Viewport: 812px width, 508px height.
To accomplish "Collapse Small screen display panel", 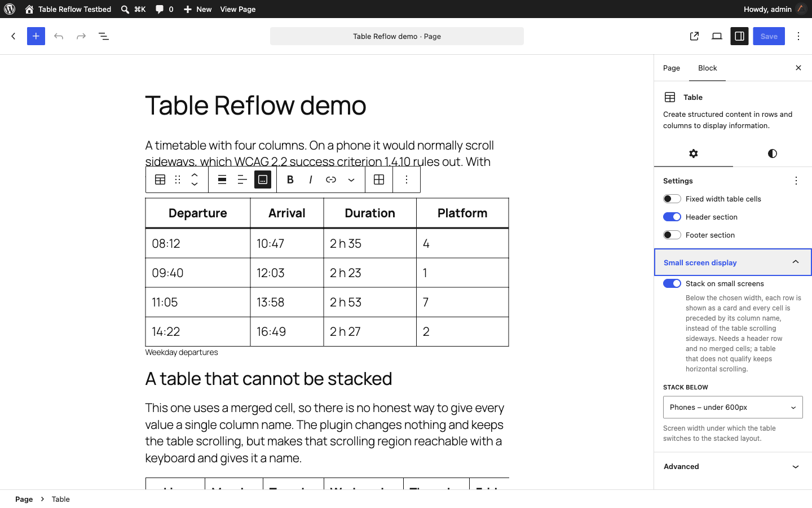I will coord(733,262).
